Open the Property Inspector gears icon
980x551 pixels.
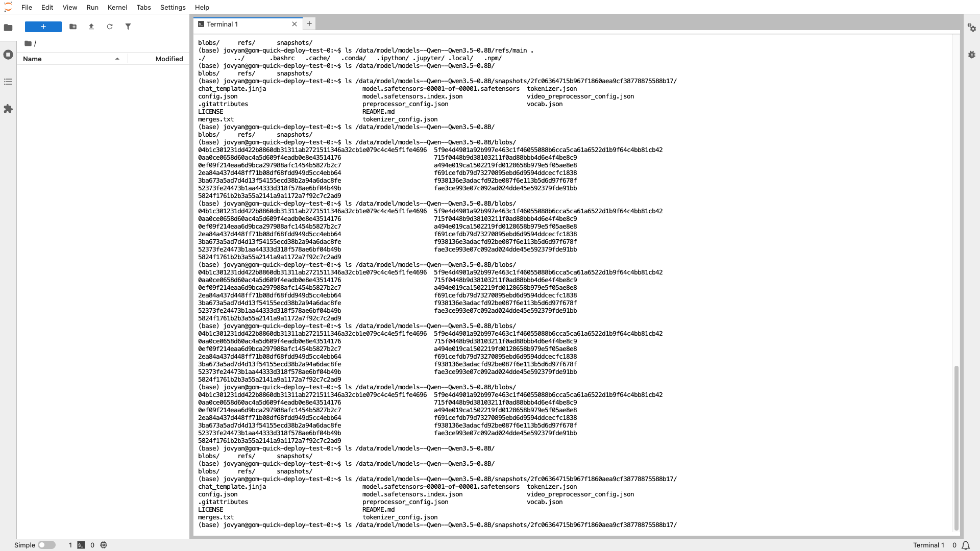(x=972, y=28)
